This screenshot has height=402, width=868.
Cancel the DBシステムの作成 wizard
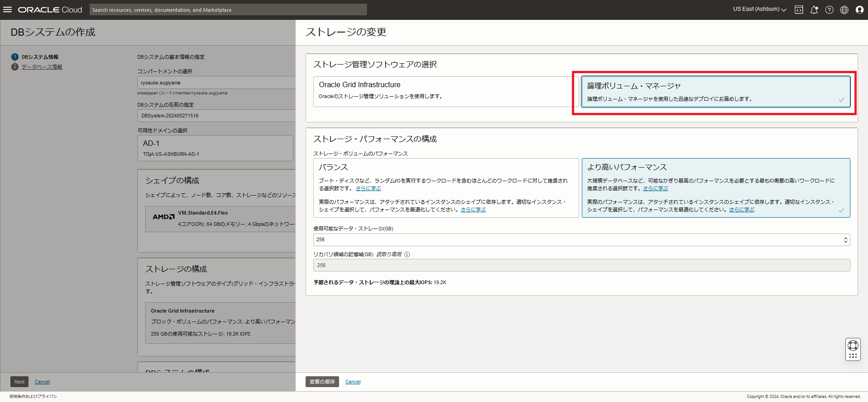[42, 382]
